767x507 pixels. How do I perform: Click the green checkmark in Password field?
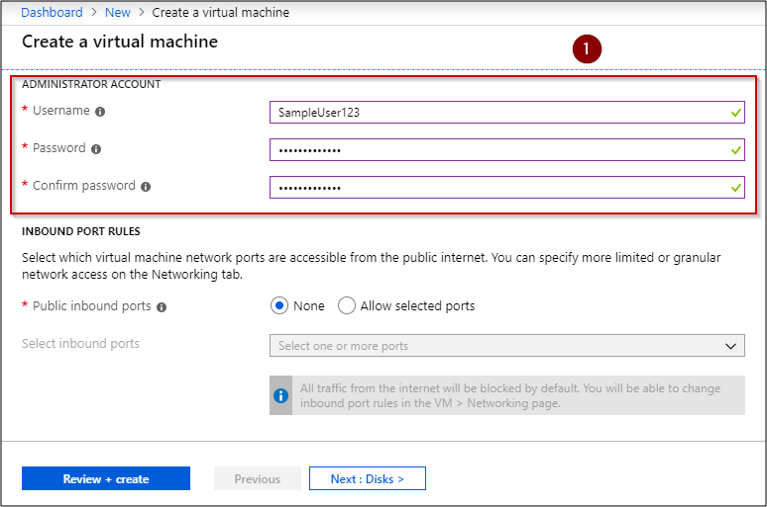coord(736,150)
